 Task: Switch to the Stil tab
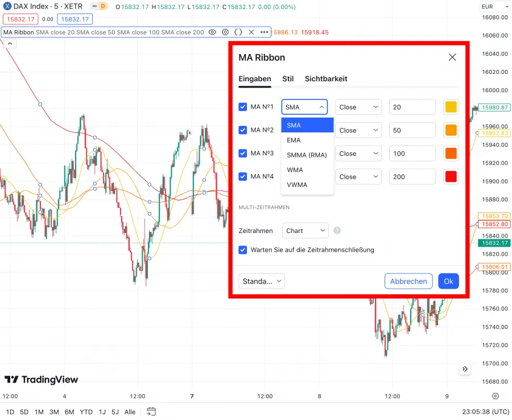pyautogui.click(x=287, y=79)
